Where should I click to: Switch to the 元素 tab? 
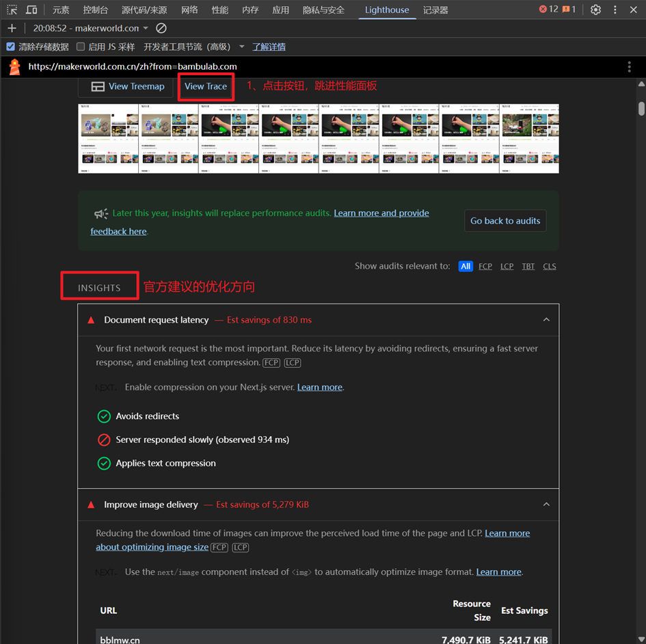coord(61,10)
